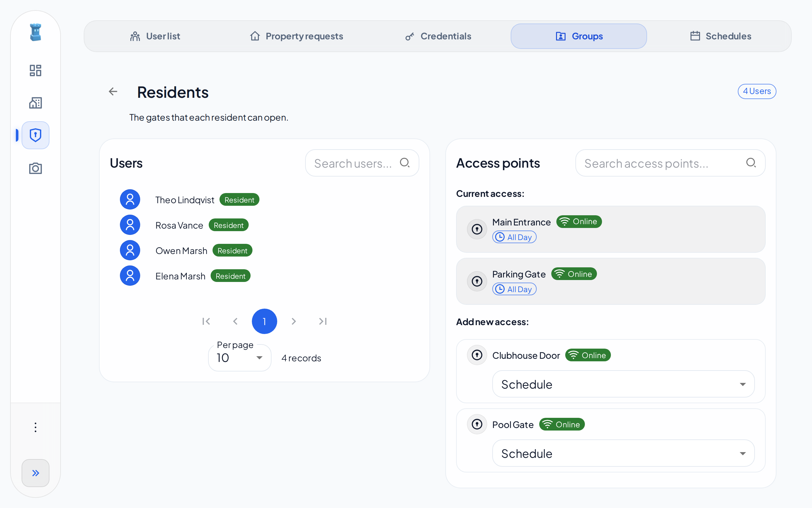Image resolution: width=812 pixels, height=508 pixels.
Task: Click the Parking Gate lock icon
Action: tap(477, 281)
